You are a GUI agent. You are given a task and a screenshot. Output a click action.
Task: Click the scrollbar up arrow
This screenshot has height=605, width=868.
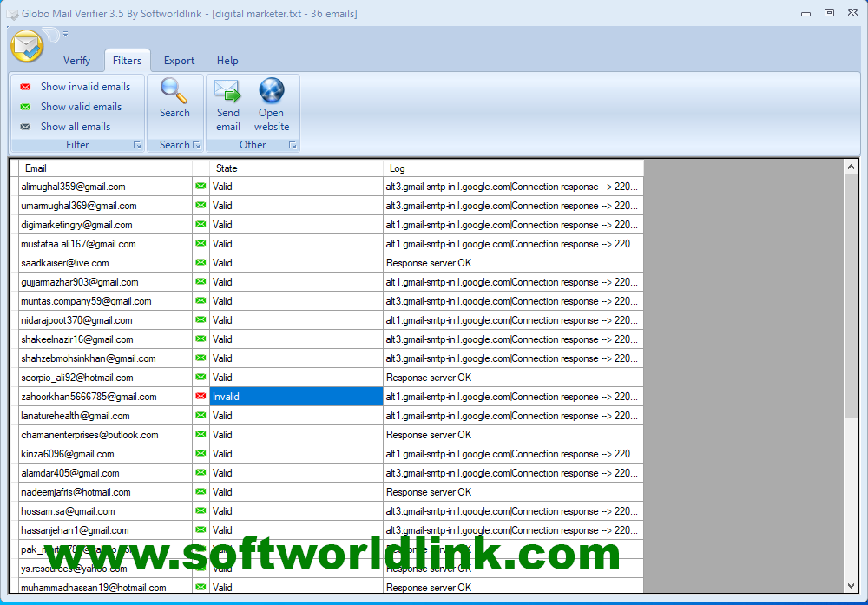point(852,167)
